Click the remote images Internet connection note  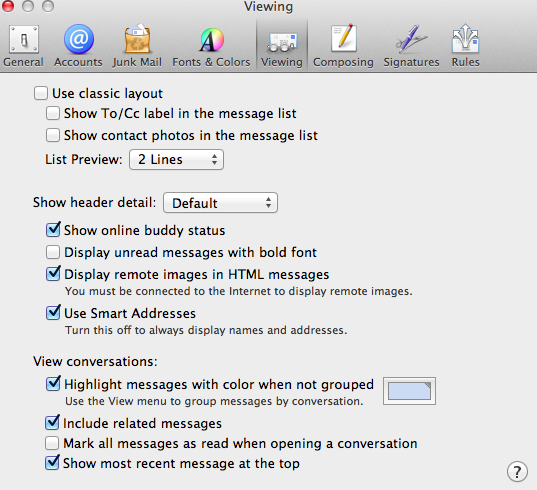(239, 291)
